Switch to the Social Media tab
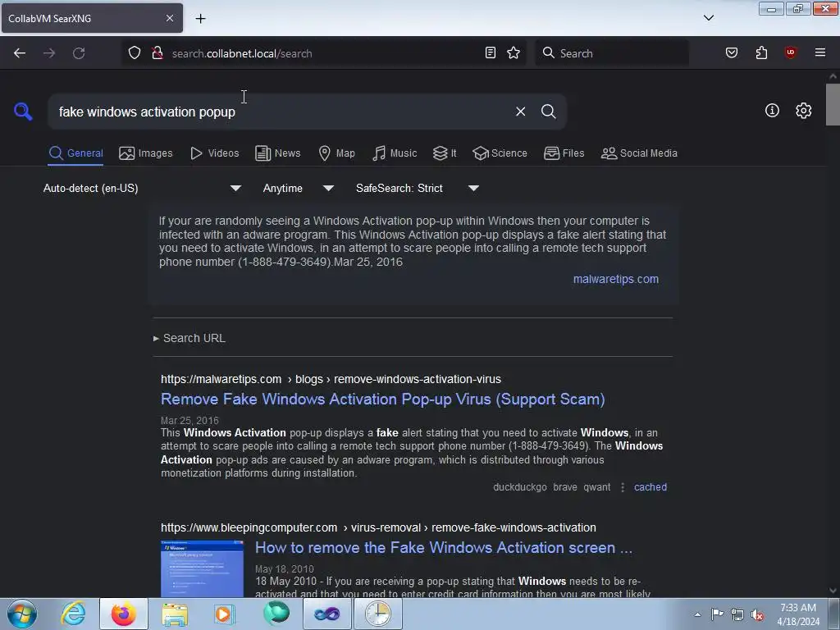 point(639,153)
